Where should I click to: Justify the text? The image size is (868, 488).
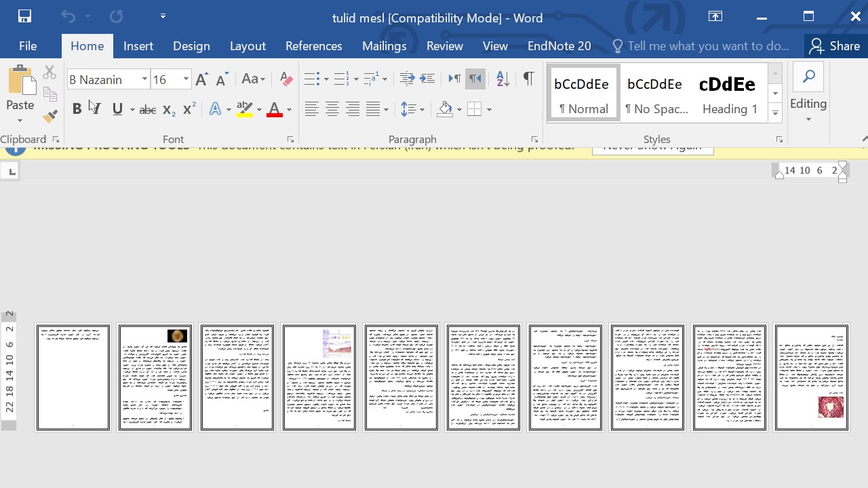coord(373,109)
